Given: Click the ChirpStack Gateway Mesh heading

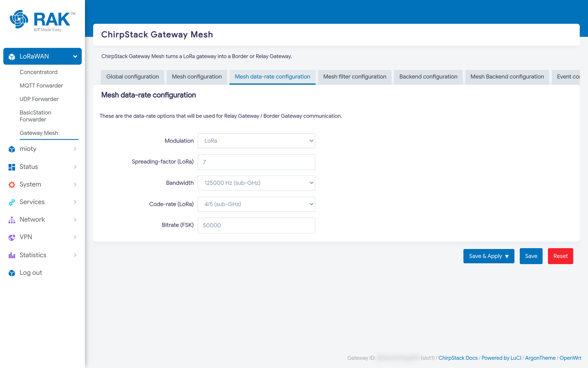Looking at the screenshot, I should pyautogui.click(x=157, y=34).
